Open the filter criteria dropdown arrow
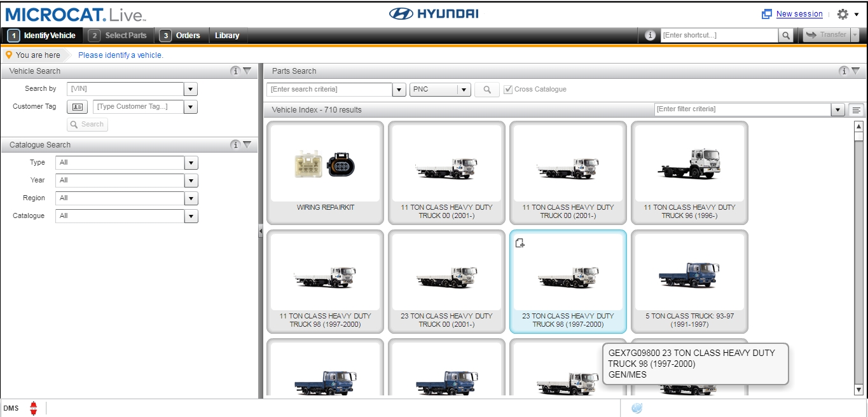Screen dimensions: 868x417 [838, 110]
